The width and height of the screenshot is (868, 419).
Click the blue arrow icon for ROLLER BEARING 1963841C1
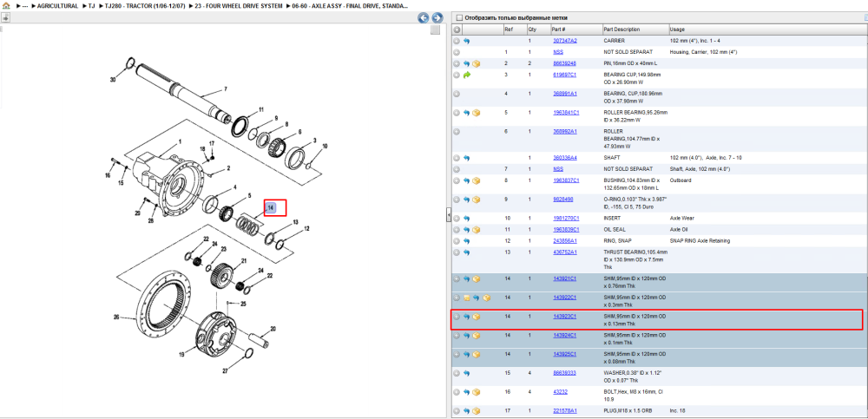[x=467, y=113]
